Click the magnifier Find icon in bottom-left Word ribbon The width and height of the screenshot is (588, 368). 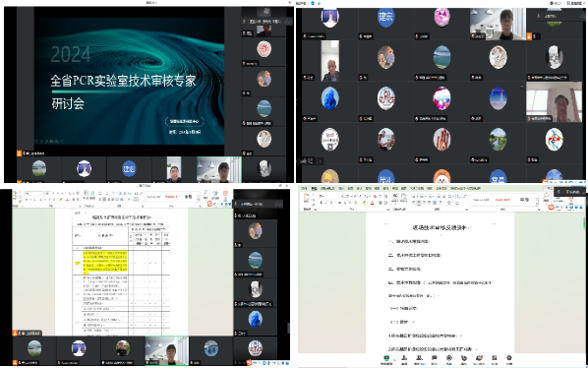click(x=206, y=194)
